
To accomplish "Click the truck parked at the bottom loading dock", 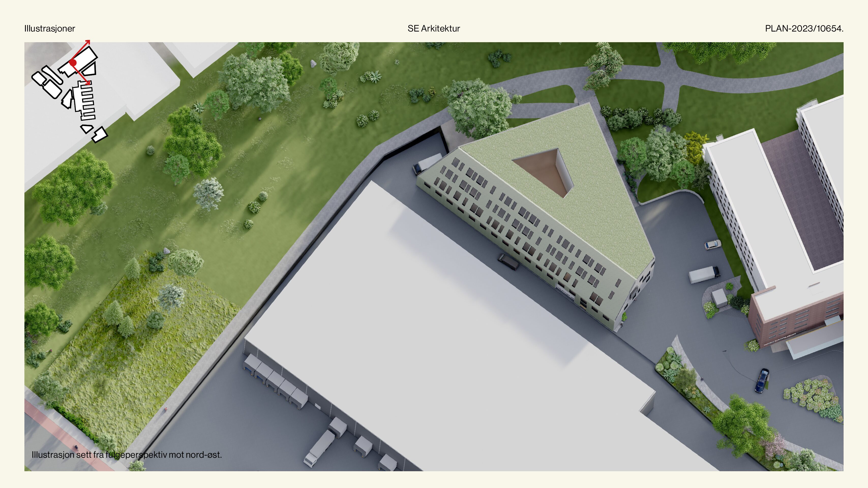I will click(x=319, y=448).
